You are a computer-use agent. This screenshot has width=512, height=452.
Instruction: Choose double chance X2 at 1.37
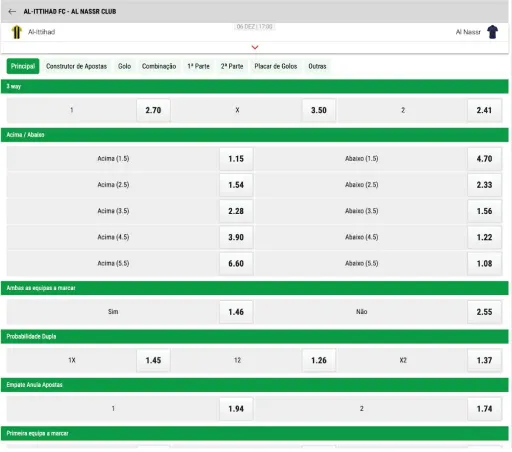[484, 360]
